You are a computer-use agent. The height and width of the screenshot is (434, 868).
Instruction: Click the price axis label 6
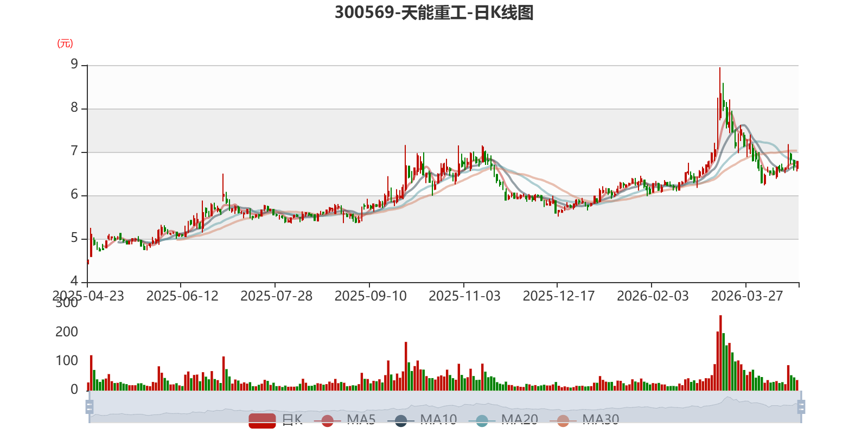74,195
